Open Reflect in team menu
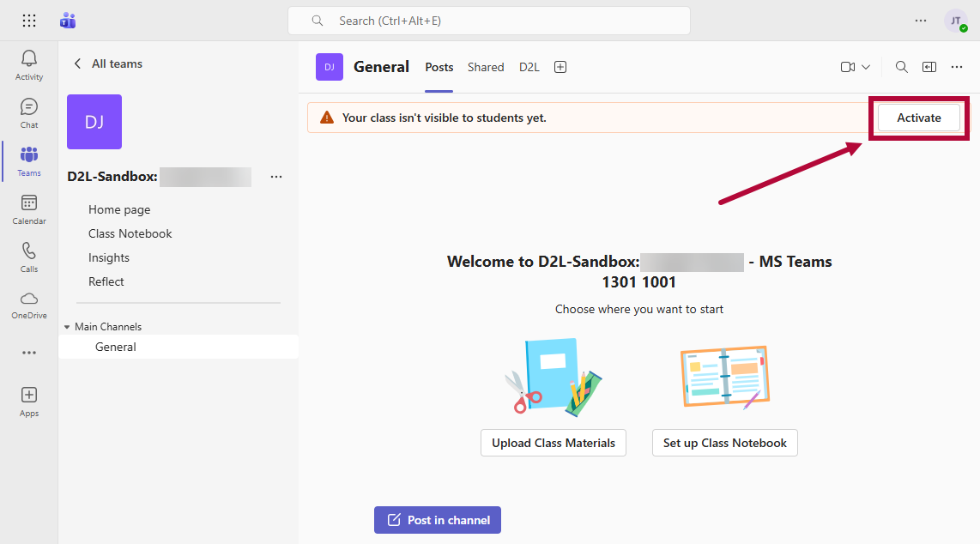Image resolution: width=980 pixels, height=544 pixels. (x=106, y=281)
